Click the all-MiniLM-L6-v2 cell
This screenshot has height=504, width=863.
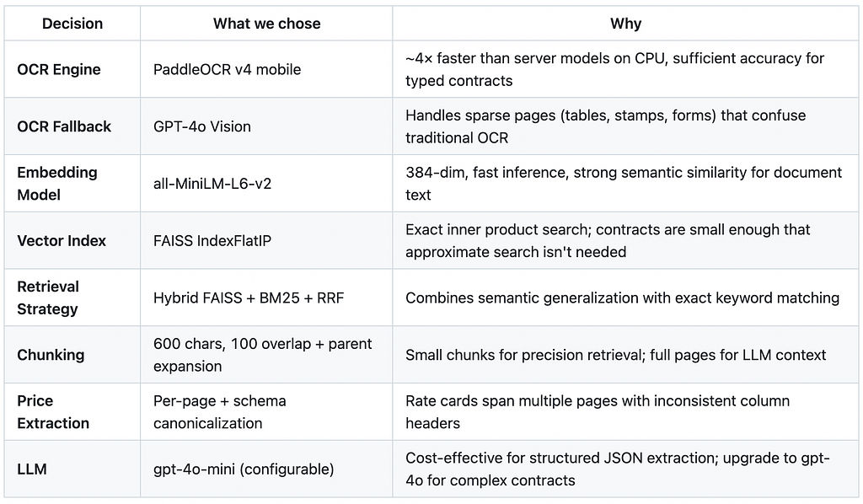(212, 183)
